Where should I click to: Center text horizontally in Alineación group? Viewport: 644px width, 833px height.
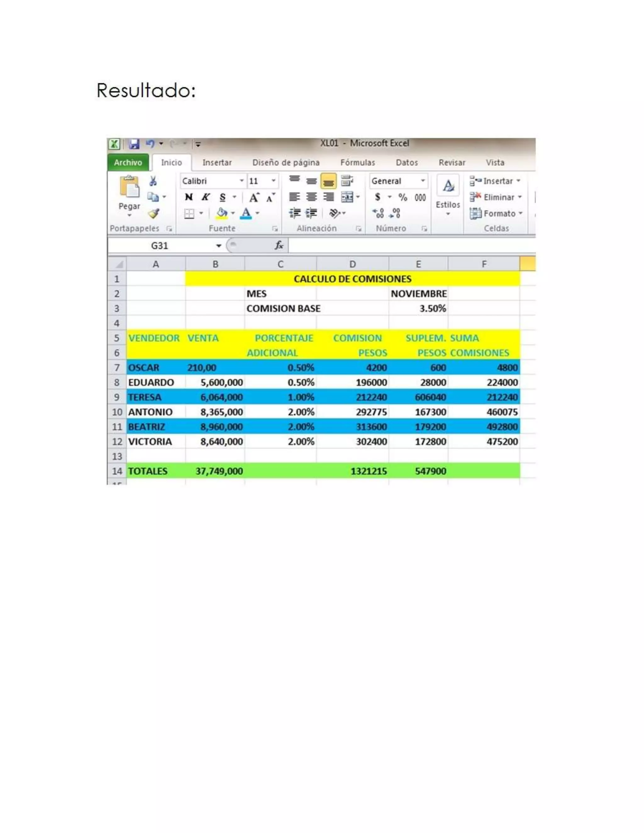pos(312,197)
